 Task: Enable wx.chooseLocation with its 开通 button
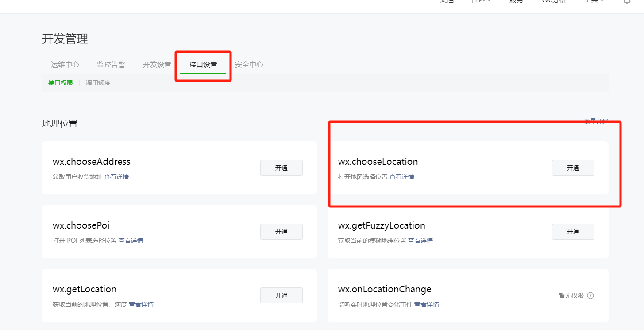(573, 168)
